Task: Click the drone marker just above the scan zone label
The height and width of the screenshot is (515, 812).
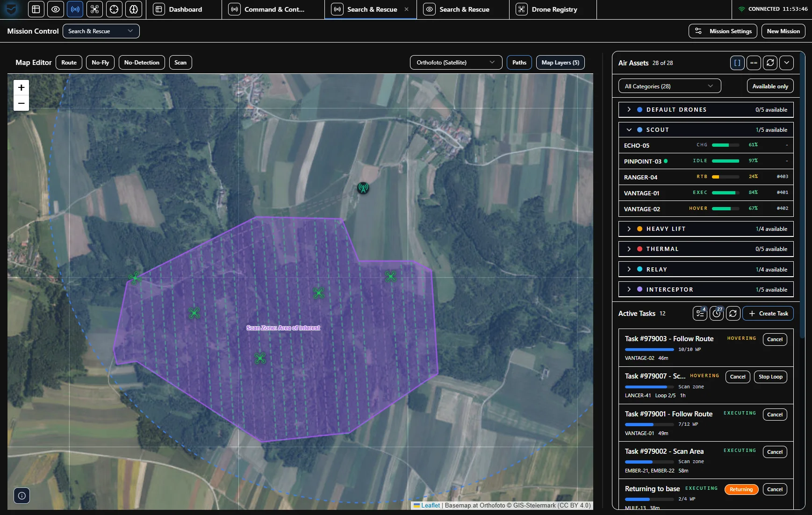Action: [x=318, y=293]
